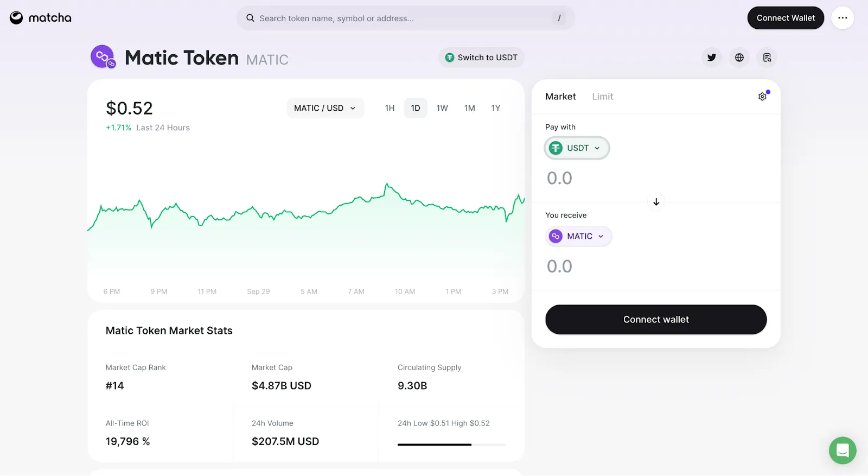Screen dimensions: 868x476
Task: Click the matcha logo icon
Action: pos(16,18)
